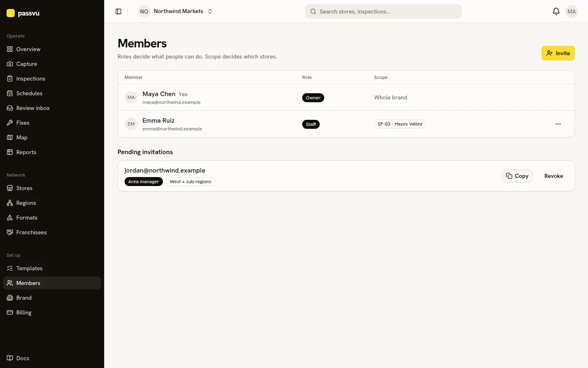This screenshot has height=368, width=588.
Task: Click the emma@northwind.example email
Action: point(172,129)
